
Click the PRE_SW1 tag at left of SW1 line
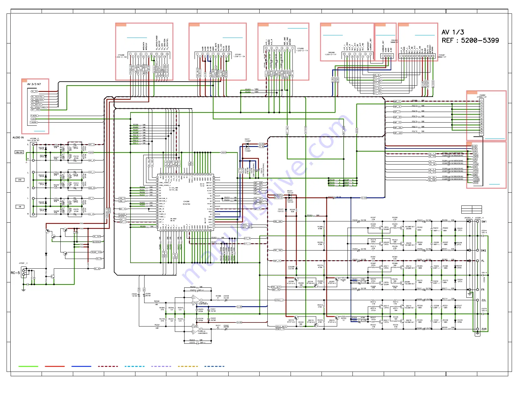tap(278, 221)
